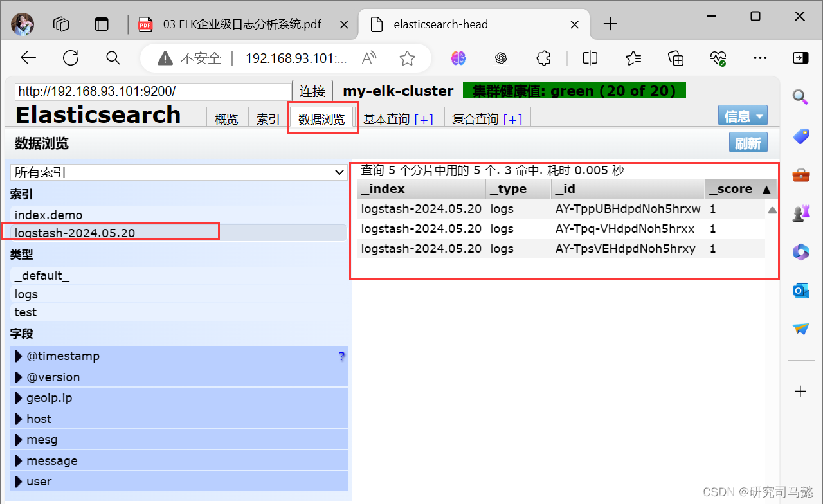
Task: Open the 复合查询 tab
Action: 475,119
